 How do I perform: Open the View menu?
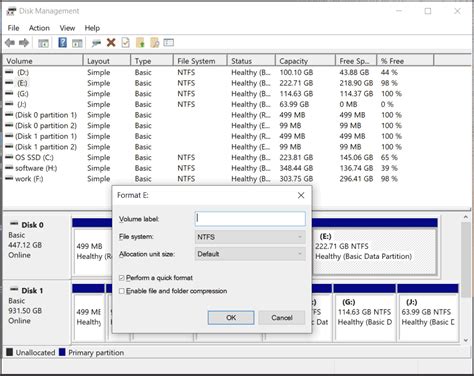pyautogui.click(x=67, y=28)
